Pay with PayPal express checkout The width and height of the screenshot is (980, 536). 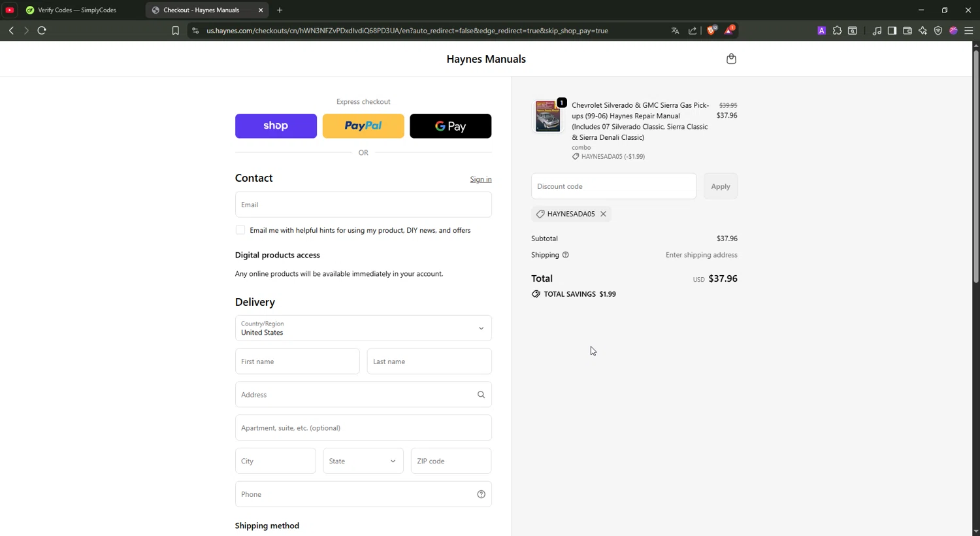[363, 126]
